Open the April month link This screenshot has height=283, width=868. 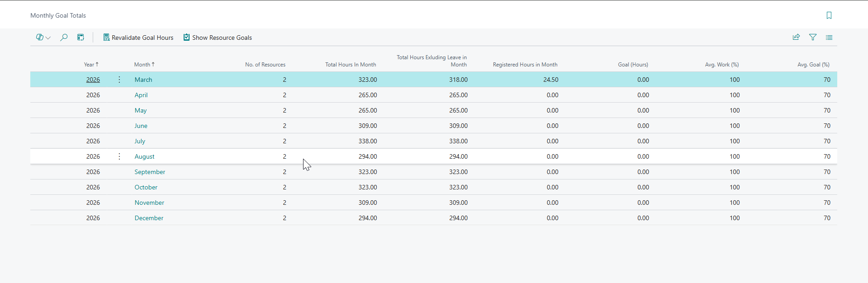click(141, 95)
